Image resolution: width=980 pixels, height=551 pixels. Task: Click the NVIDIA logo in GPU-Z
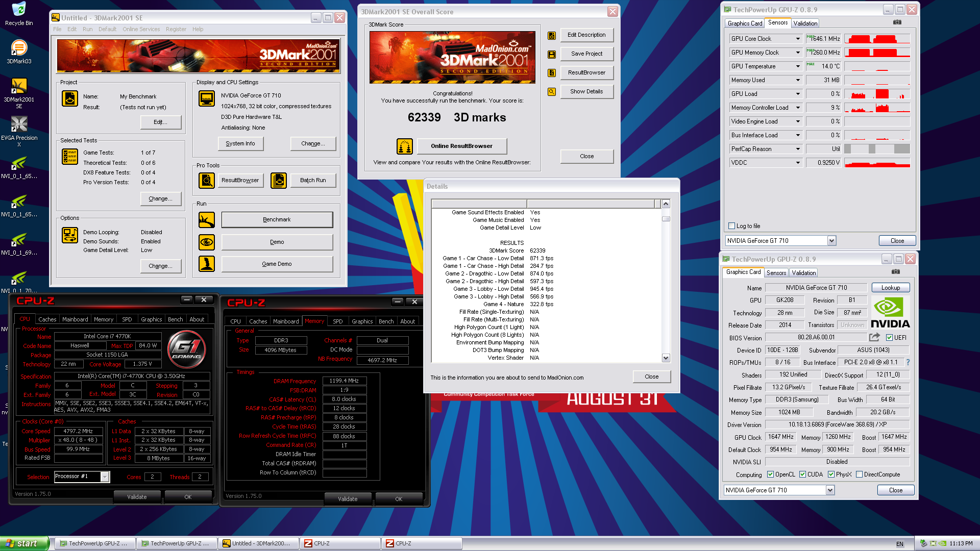click(x=890, y=313)
